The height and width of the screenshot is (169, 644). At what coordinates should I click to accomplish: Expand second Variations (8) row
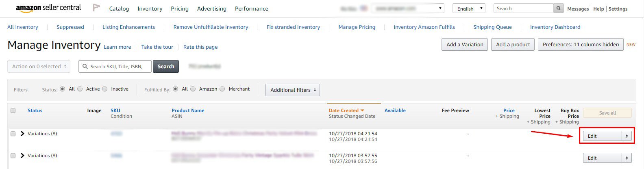click(22, 156)
